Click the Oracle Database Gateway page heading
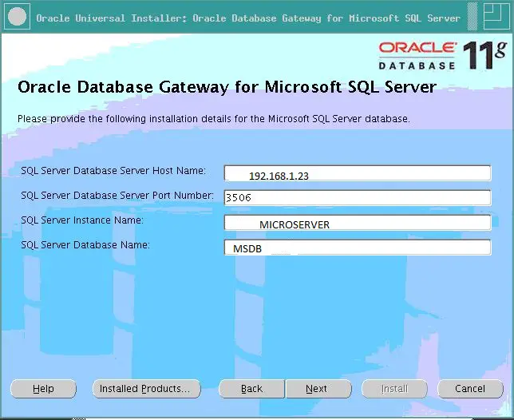514x420 pixels. (x=227, y=87)
